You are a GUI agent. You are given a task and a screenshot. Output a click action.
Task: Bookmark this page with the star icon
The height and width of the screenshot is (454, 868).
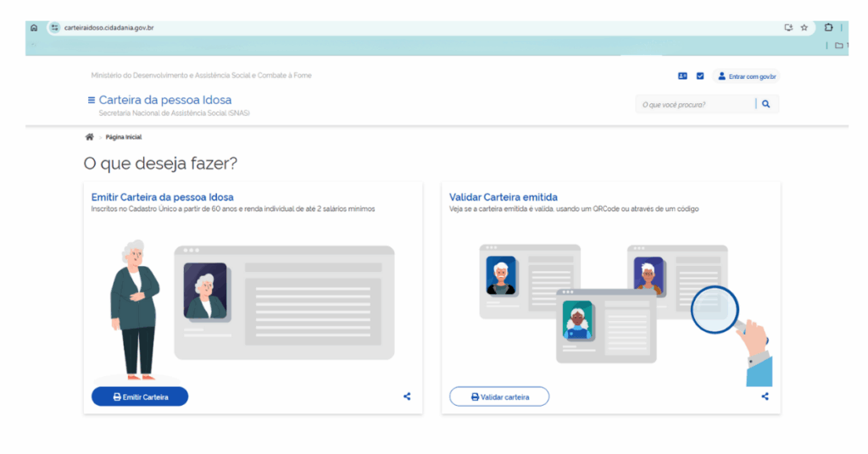pyautogui.click(x=804, y=28)
